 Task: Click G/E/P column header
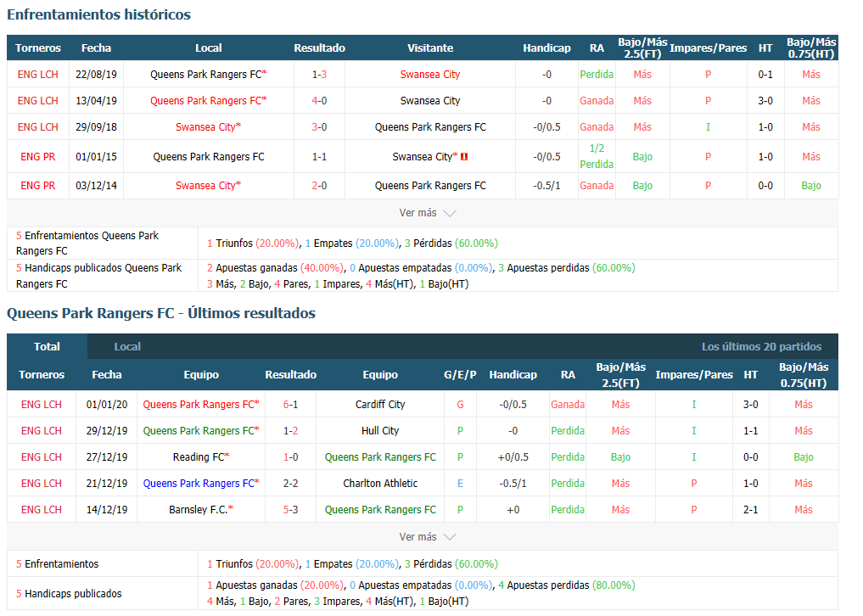coord(460,375)
